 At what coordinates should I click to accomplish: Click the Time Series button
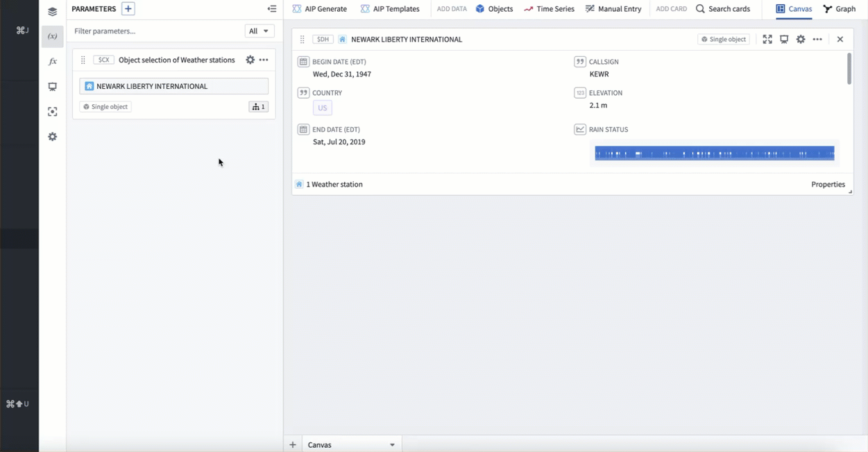pyautogui.click(x=549, y=9)
